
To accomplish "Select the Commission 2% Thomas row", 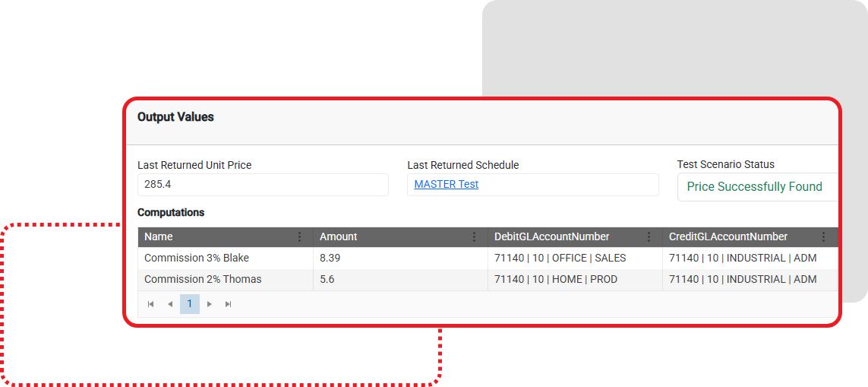I will coord(203,279).
